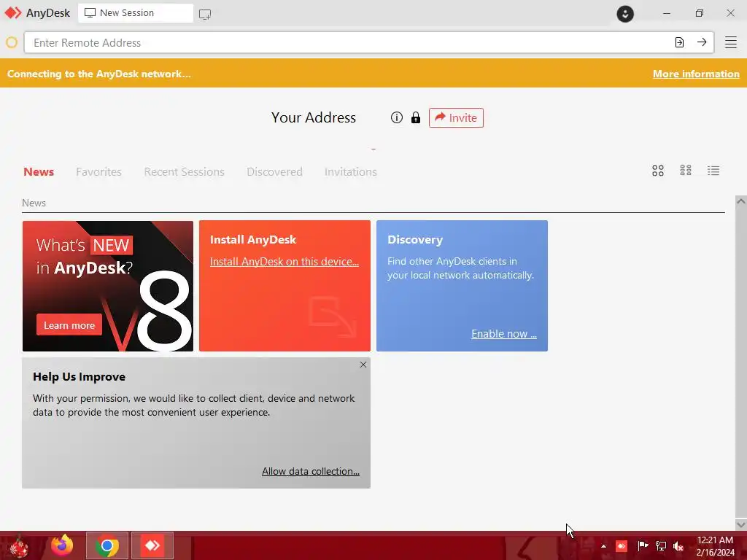Open the AnyDesk hamburger main menu
This screenshot has height=560, width=747.
click(x=730, y=42)
